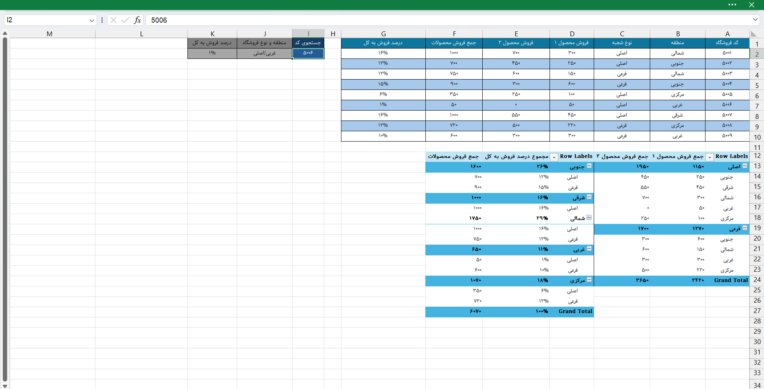Select cell K2 showing ۱%
This screenshot has height=389, width=764.
(x=212, y=53)
